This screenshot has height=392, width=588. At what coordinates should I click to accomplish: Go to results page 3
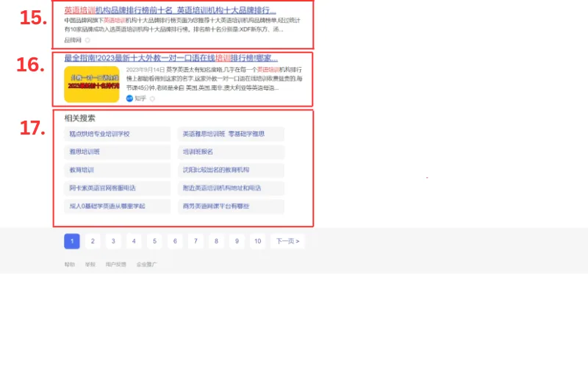click(x=113, y=241)
